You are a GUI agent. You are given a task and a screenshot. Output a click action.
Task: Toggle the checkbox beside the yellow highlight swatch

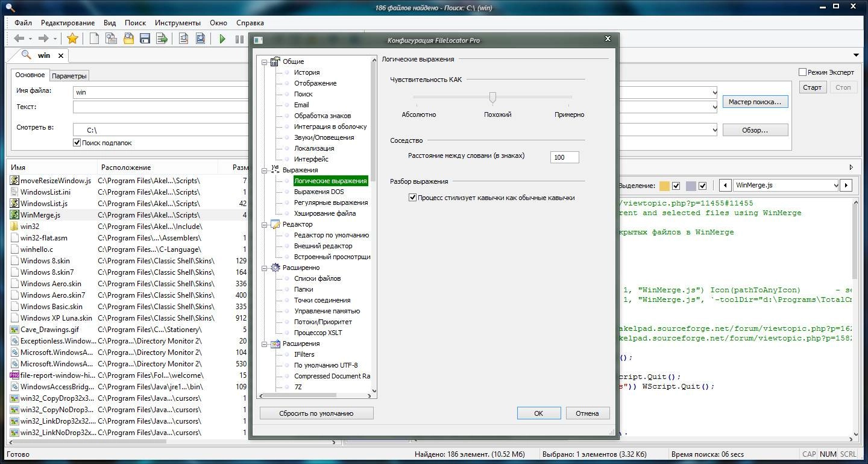pyautogui.click(x=676, y=186)
